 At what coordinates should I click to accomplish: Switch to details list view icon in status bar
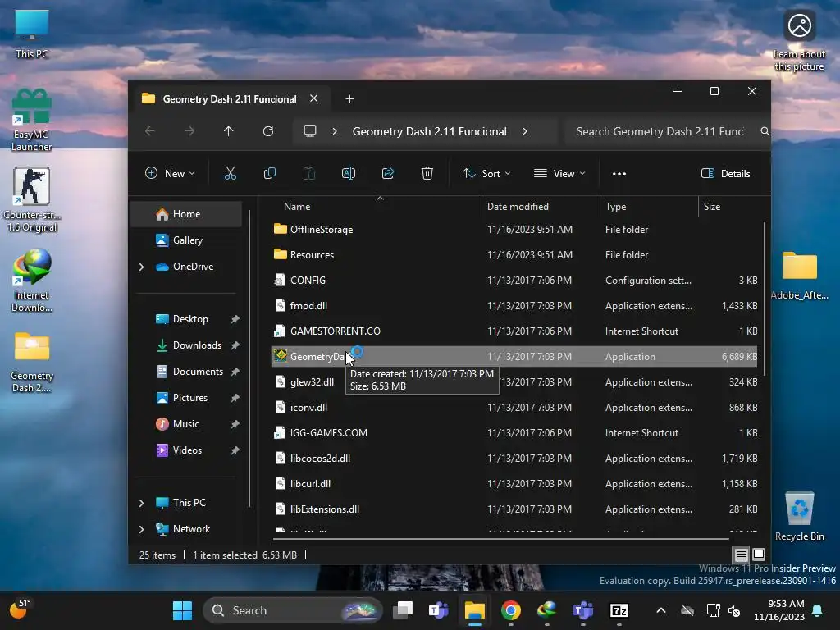click(742, 555)
